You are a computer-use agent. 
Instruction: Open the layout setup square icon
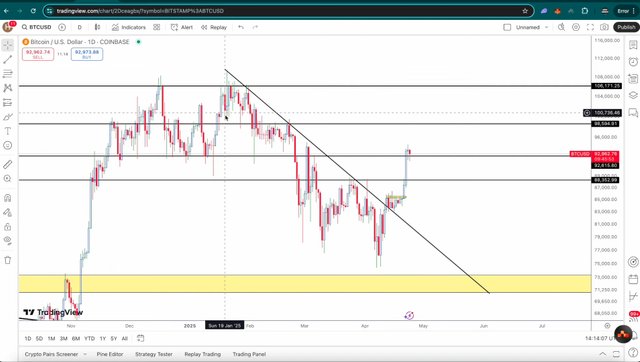[507, 27]
